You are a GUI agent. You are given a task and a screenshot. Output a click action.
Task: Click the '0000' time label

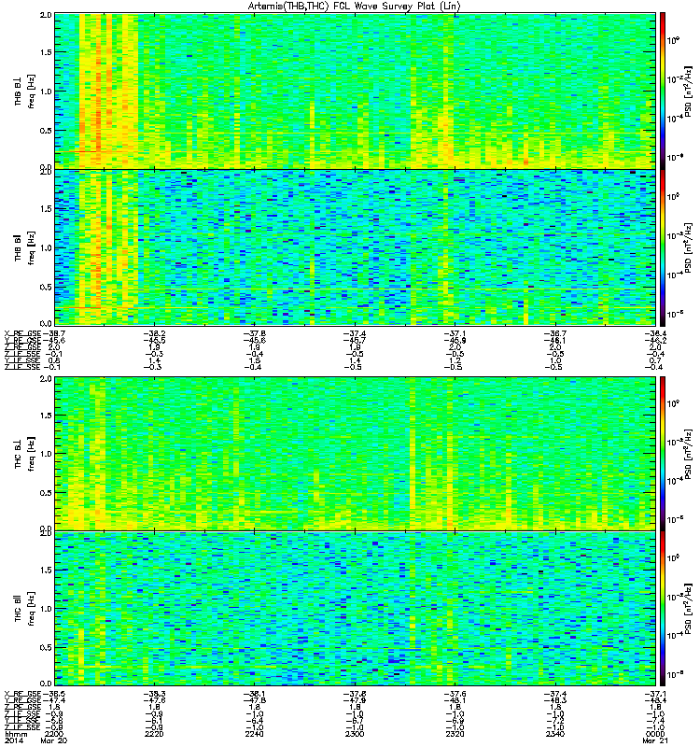tap(655, 734)
